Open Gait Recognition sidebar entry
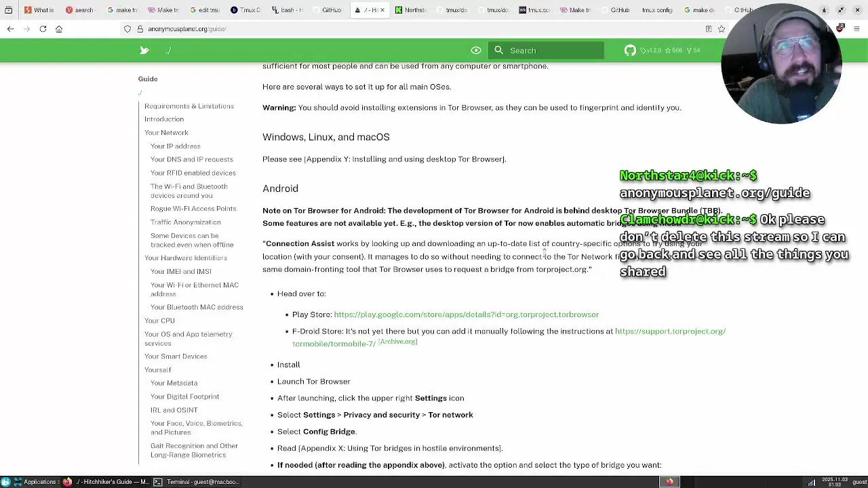 click(x=195, y=450)
